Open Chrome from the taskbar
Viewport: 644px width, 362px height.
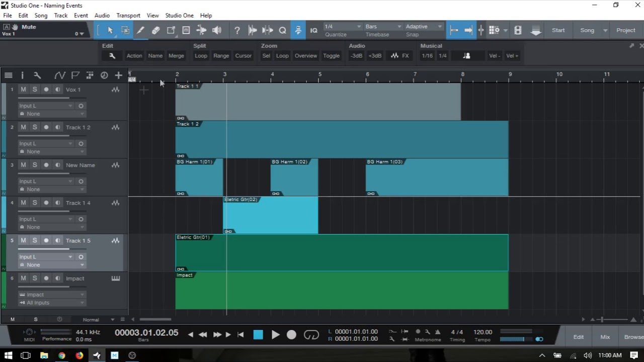(x=61, y=355)
